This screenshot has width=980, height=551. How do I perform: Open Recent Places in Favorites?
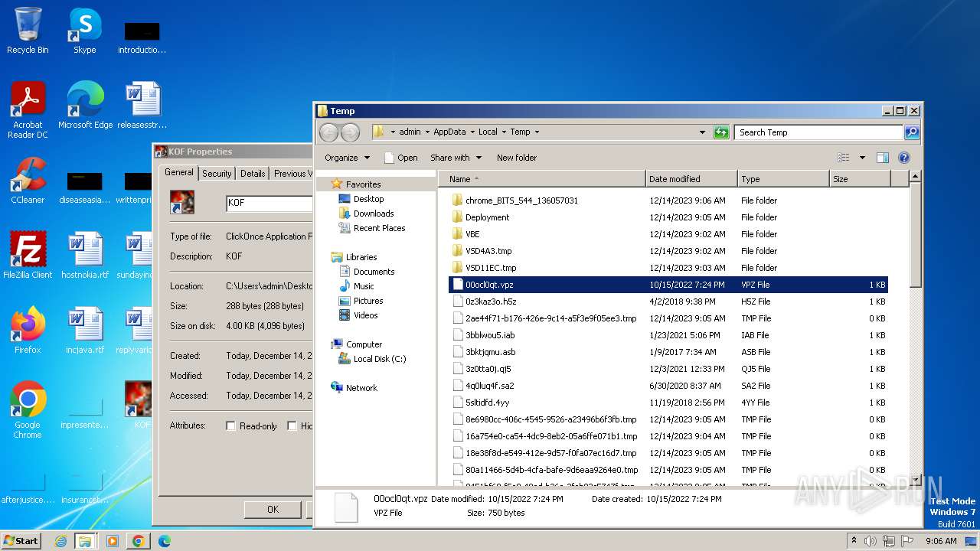[x=379, y=228]
